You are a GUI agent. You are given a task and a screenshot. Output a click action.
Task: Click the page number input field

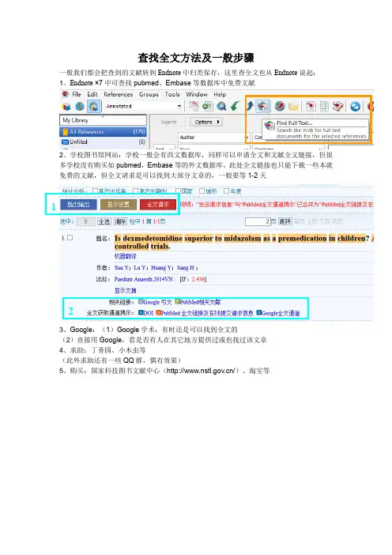258,221
